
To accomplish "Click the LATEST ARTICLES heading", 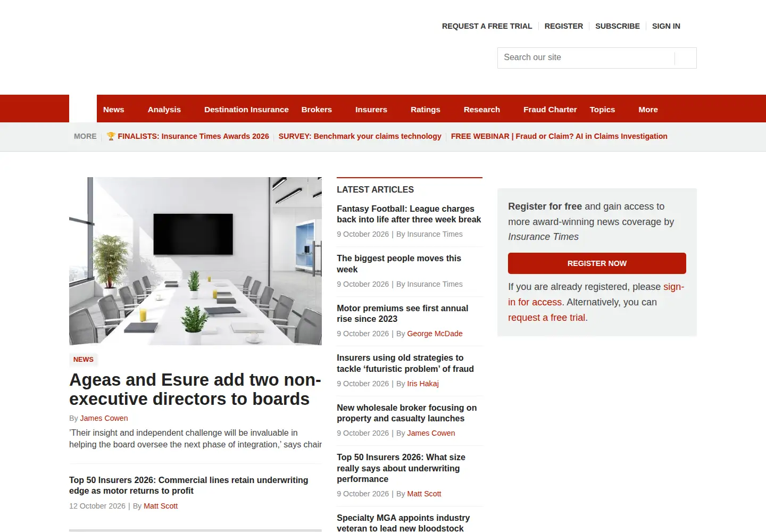I will pos(375,189).
